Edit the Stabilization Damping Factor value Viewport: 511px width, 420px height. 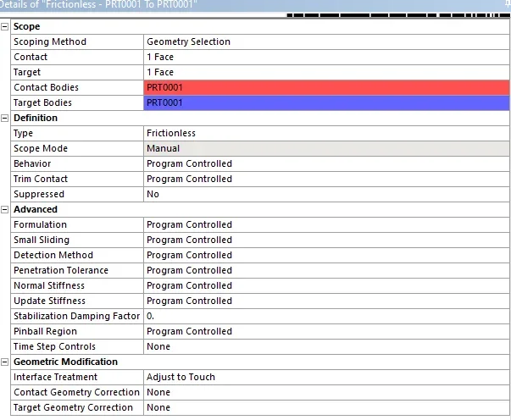(x=326, y=317)
